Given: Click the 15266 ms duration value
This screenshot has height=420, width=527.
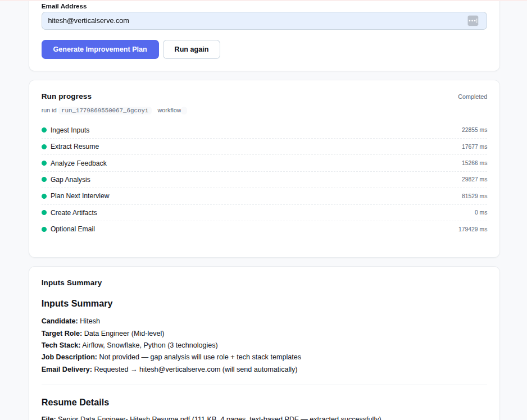Looking at the screenshot, I should click(x=474, y=163).
